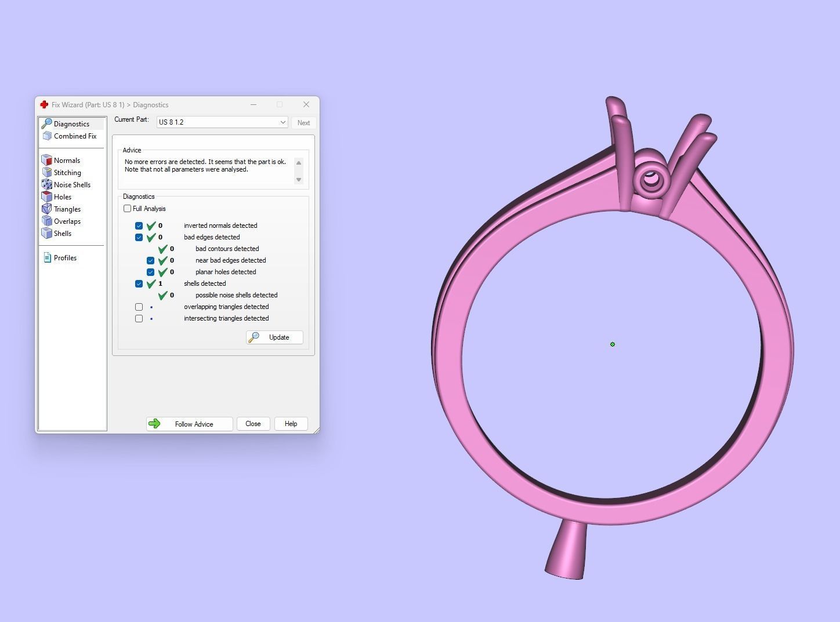Screen dimensions: 840x622
Task: Click the green arrow on Follow Advice
Action: tap(154, 424)
